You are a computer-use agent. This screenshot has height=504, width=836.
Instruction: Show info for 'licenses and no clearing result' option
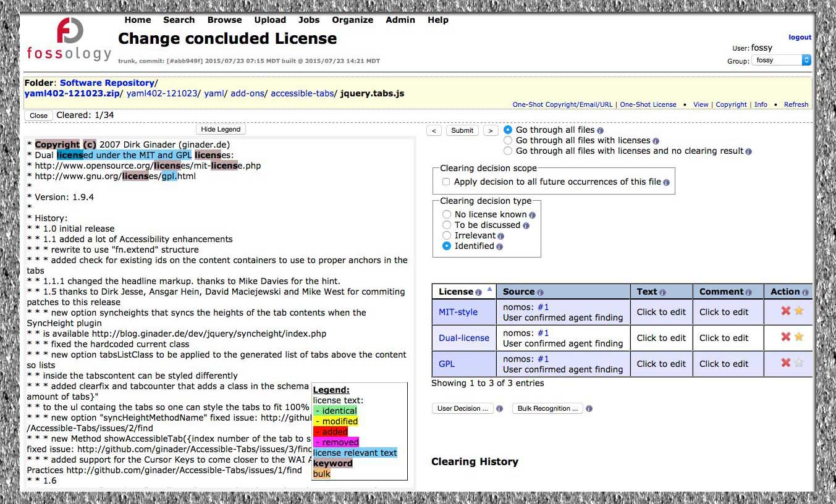[x=748, y=151]
